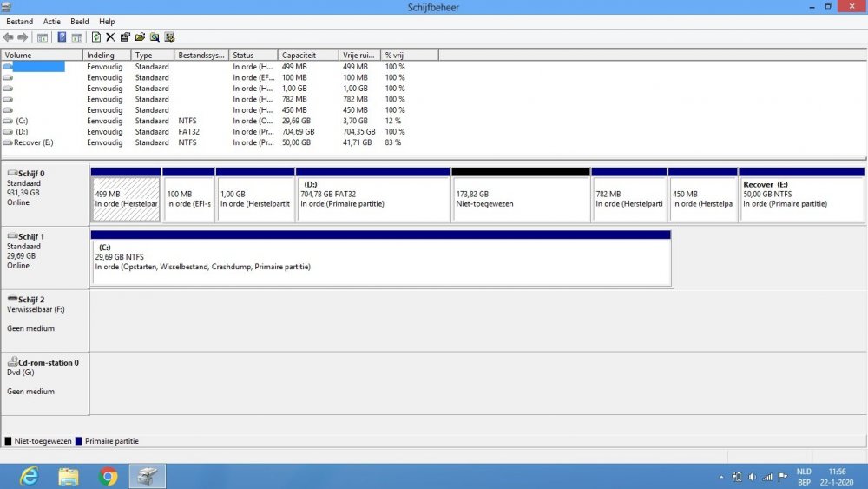Click the Help question mark icon

pos(62,37)
